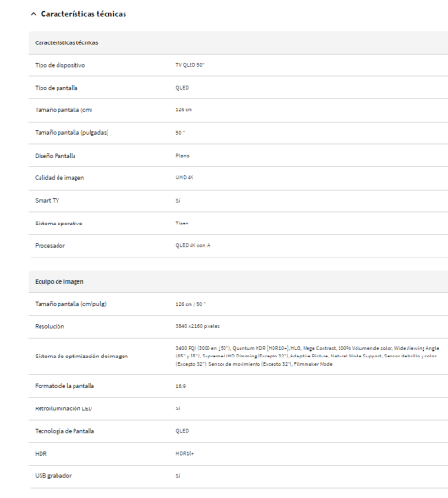448x498 pixels.
Task: Select the '16:9' value
Action: coord(181,386)
